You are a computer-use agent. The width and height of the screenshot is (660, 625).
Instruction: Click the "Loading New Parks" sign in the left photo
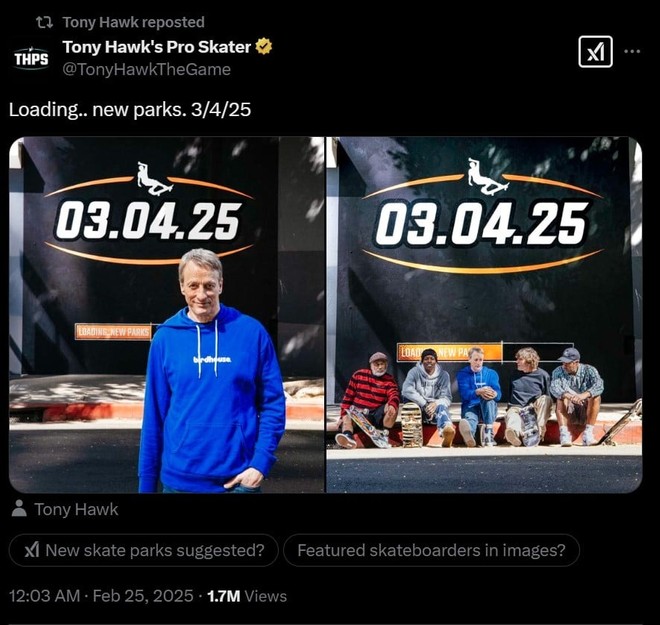click(113, 331)
